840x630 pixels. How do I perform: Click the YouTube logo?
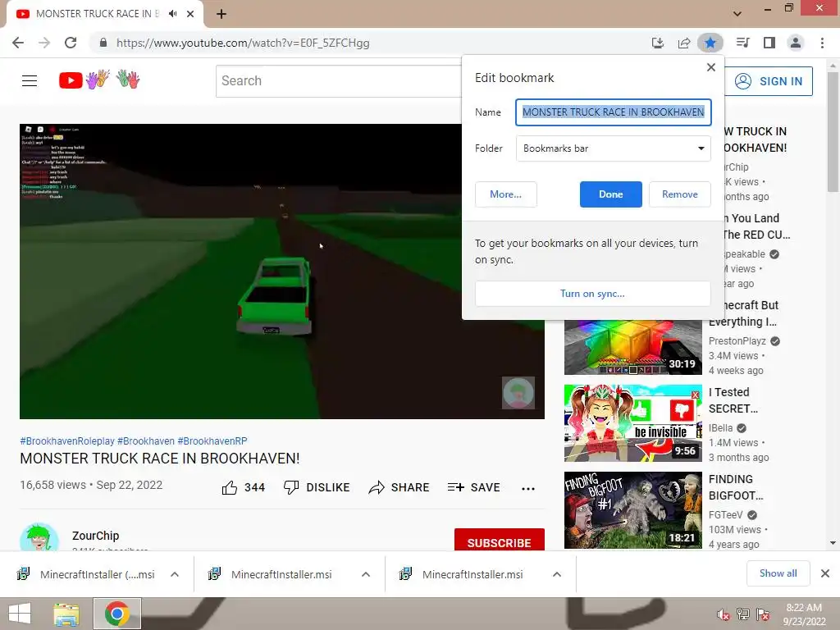pyautogui.click(x=99, y=80)
